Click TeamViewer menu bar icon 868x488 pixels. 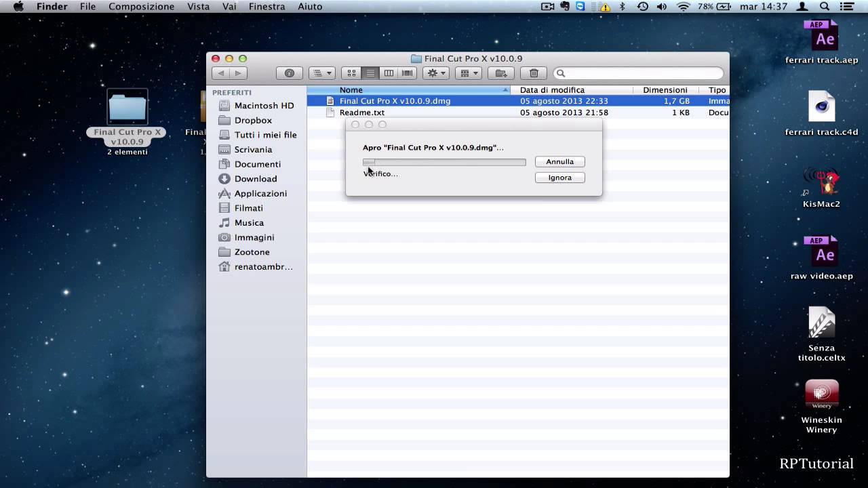click(x=580, y=7)
